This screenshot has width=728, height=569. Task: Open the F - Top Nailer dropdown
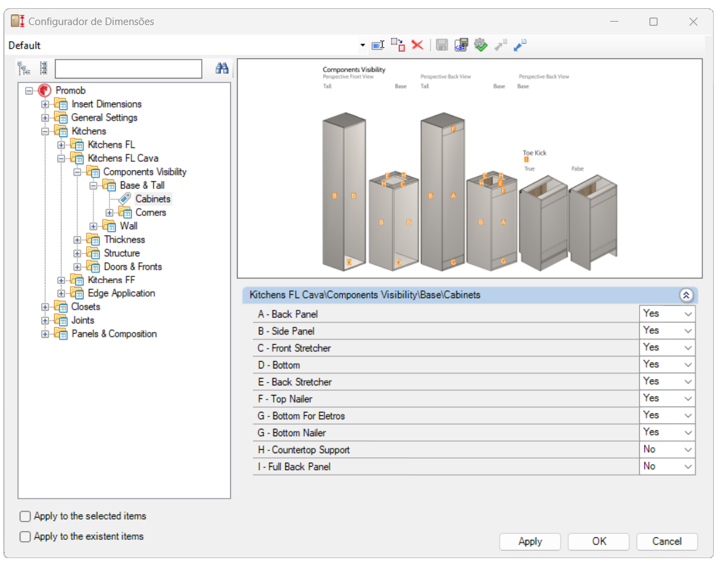pos(667,398)
